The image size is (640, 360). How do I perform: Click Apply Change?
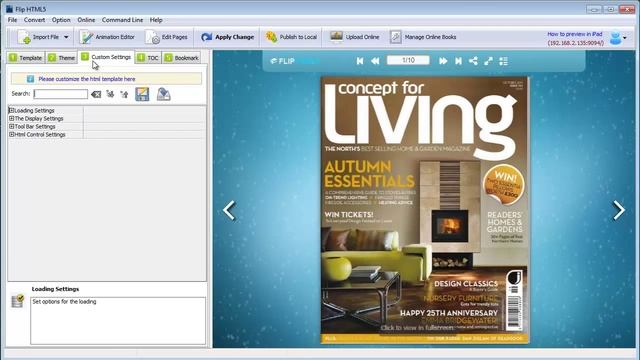coord(227,37)
